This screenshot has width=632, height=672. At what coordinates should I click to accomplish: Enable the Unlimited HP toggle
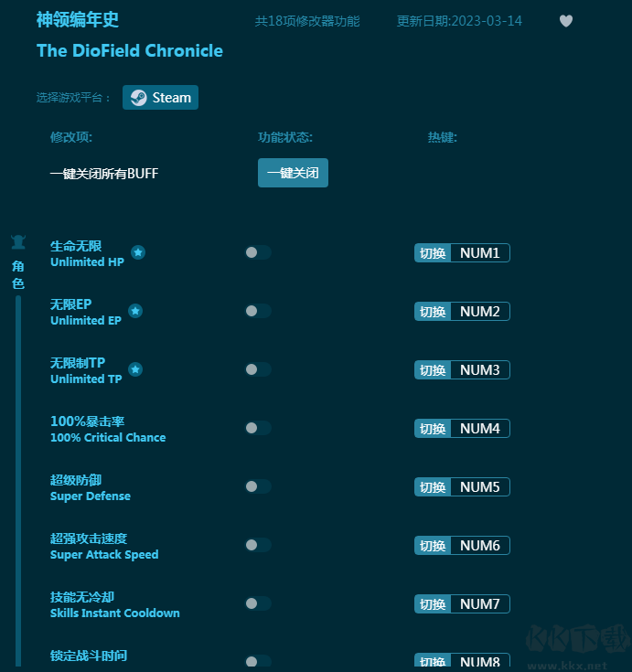click(x=258, y=252)
